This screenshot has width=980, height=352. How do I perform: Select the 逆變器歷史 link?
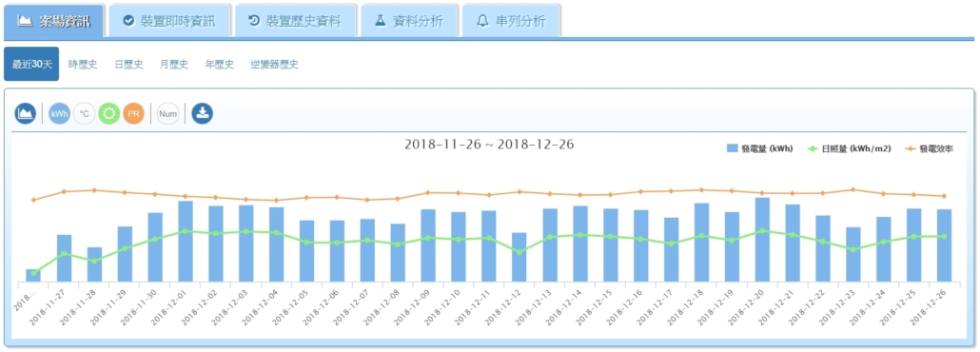(274, 65)
